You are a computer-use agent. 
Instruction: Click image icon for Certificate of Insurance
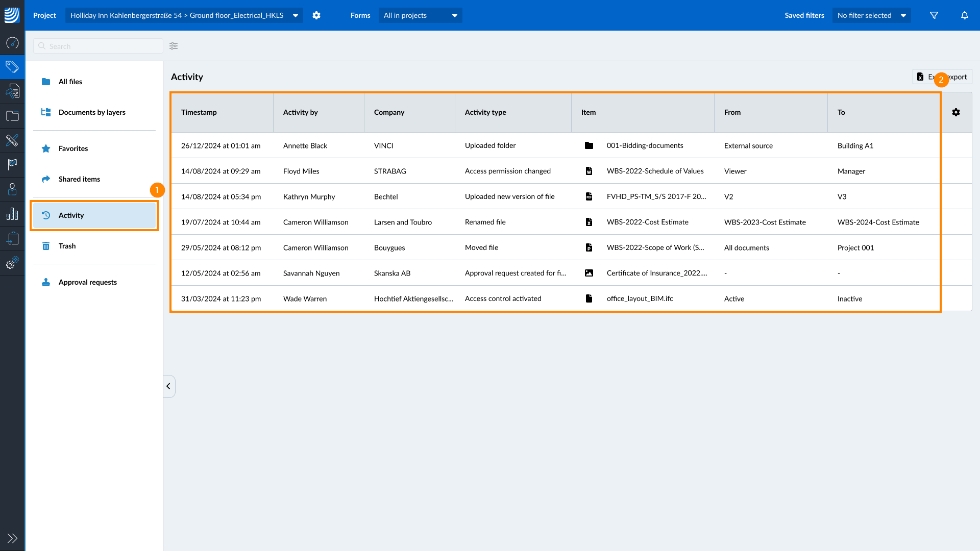589,273
